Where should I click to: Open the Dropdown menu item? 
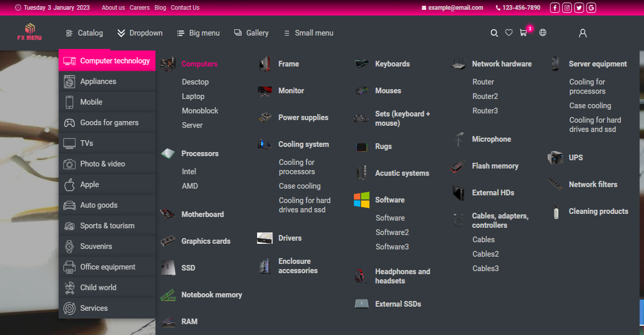(140, 33)
